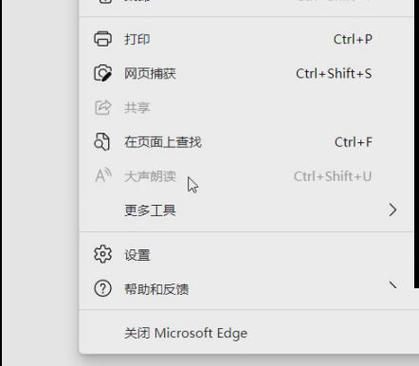Click the question mark help icon
419x366 pixels.
pos(102,289)
